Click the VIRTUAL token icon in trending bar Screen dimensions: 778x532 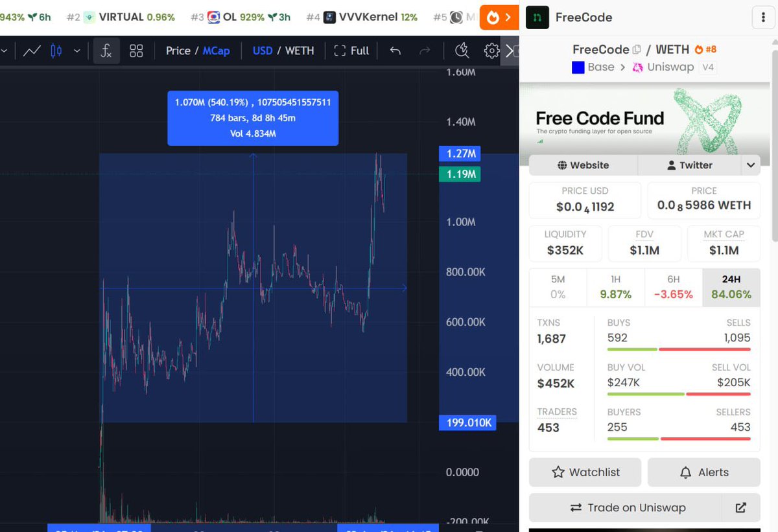(x=89, y=17)
